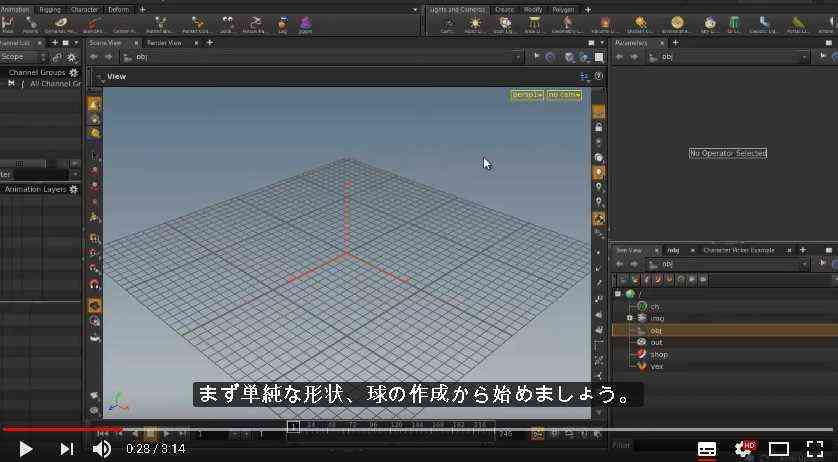This screenshot has height=462, width=838.
Task: Open the Scene View path dropdown arrow
Action: pos(517,57)
